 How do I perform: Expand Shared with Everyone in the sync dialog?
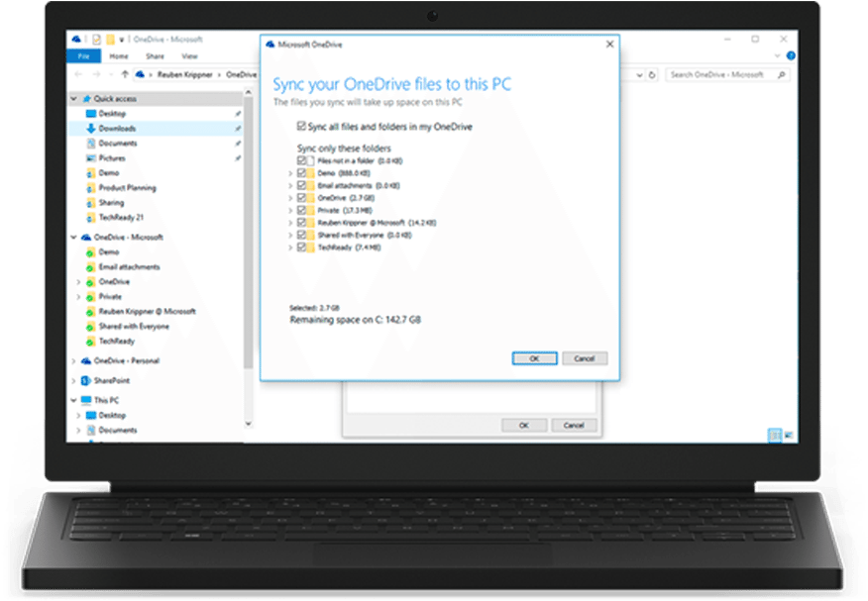pos(290,236)
